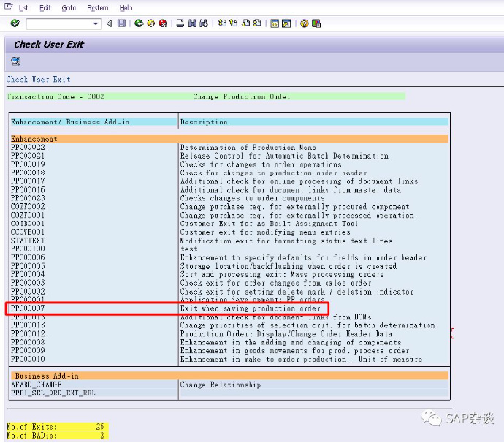
Task: Click the red Cancel icon
Action: click(163, 23)
